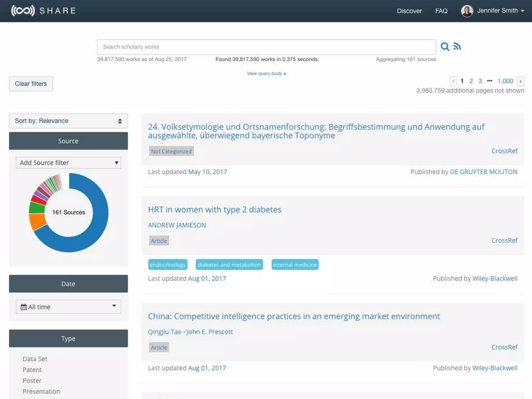
Task: Open HRT in women with type 2 diabetes
Action: coord(215,210)
